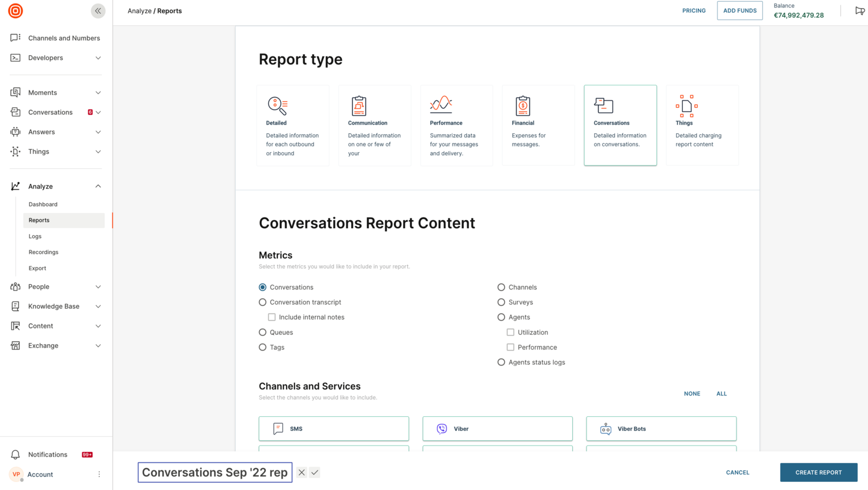The height and width of the screenshot is (490, 868).
Task: Click the CREATE REPORT button
Action: (818, 472)
